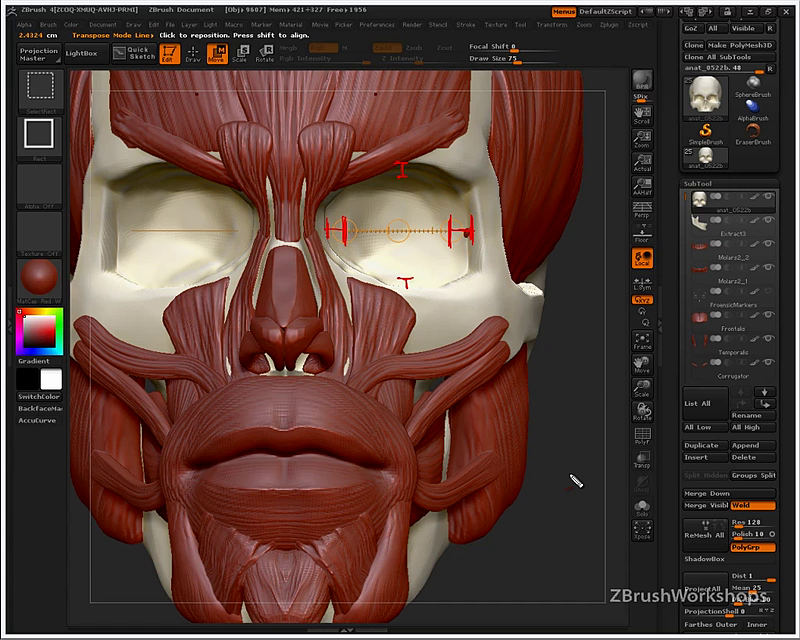Open the Texture Off selector
The height and width of the screenshot is (640, 800).
tap(39, 234)
